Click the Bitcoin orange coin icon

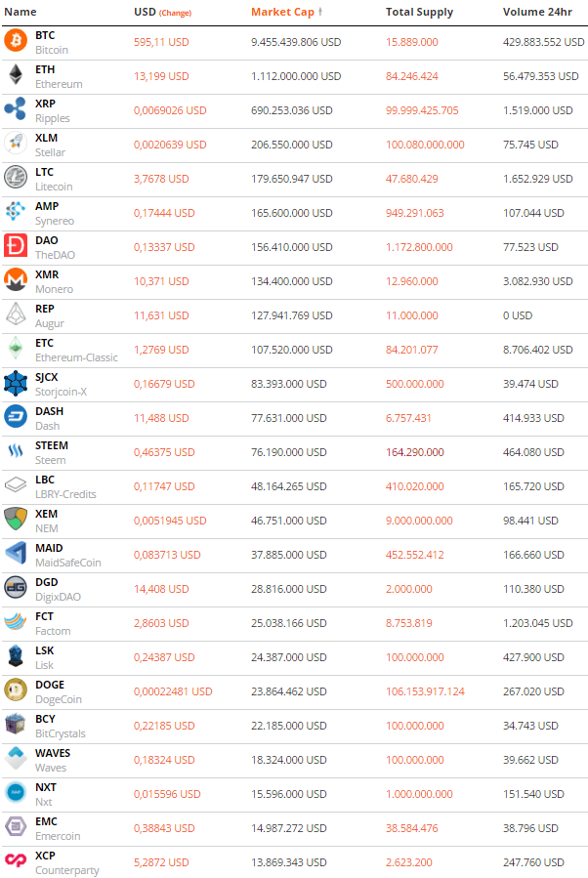17,41
